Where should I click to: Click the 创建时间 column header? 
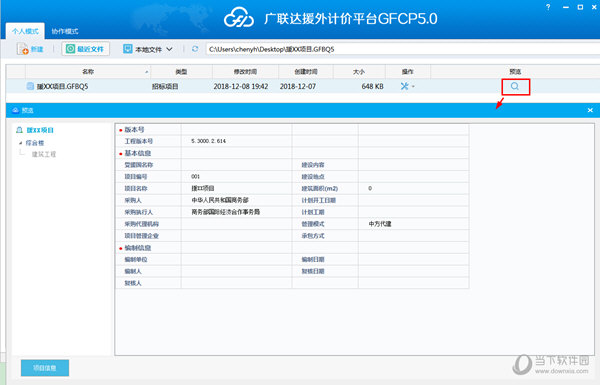tap(306, 72)
